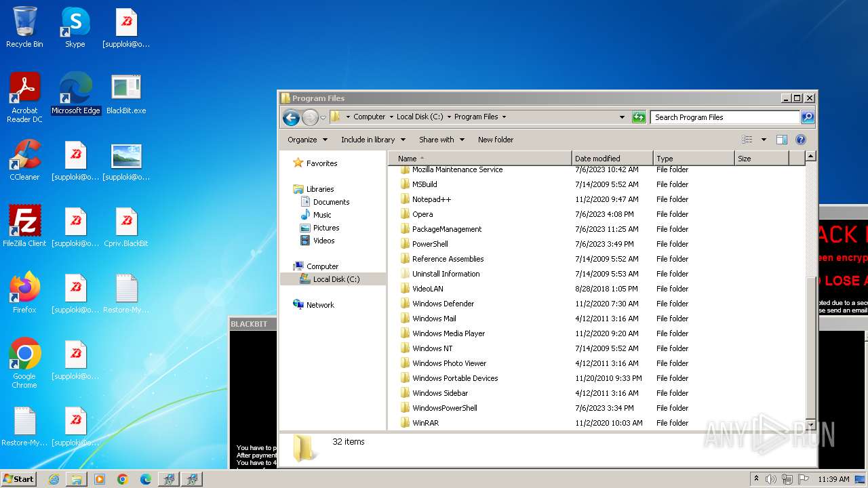Open Google Chrome desktop shortcut

coord(24,363)
